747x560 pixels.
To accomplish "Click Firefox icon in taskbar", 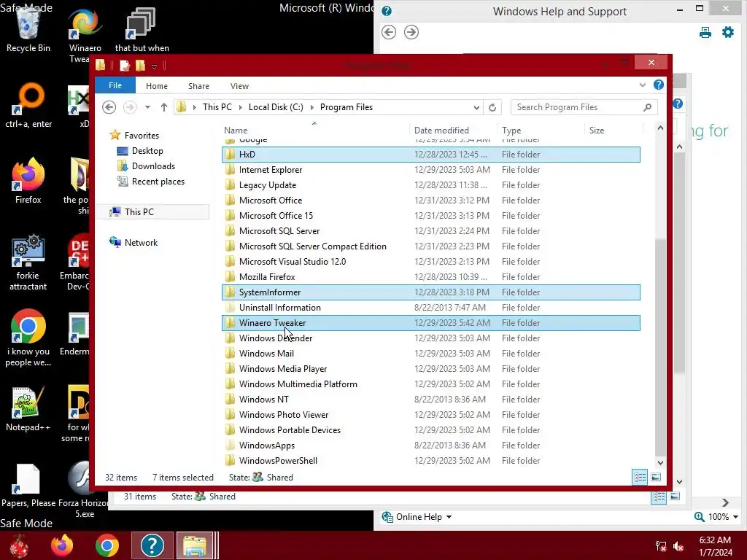I will pos(62,545).
